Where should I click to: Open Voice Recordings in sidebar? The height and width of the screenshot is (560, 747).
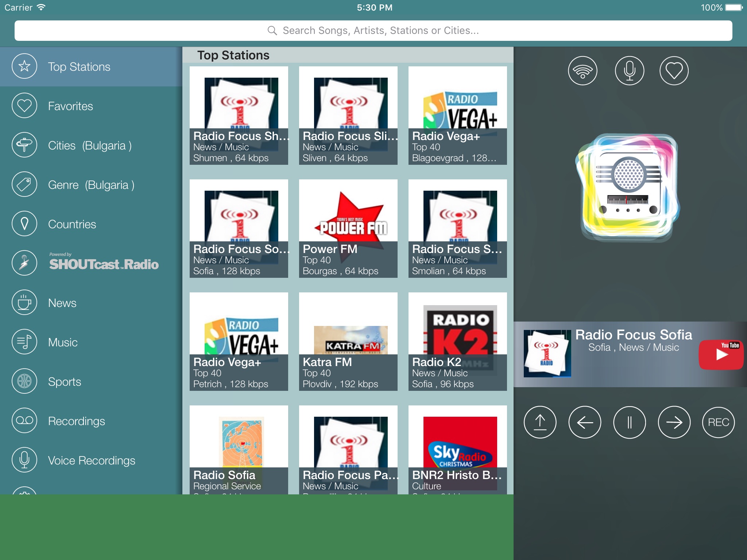point(91,460)
